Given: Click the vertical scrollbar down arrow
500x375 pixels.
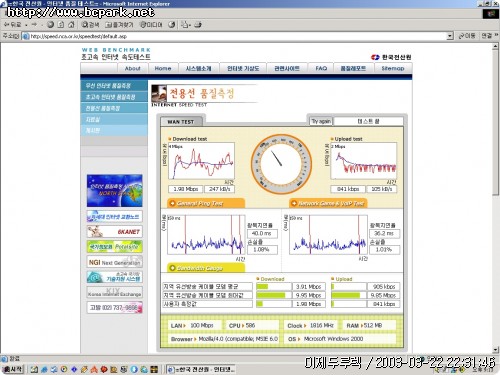Looking at the screenshot, I should click(x=496, y=349).
